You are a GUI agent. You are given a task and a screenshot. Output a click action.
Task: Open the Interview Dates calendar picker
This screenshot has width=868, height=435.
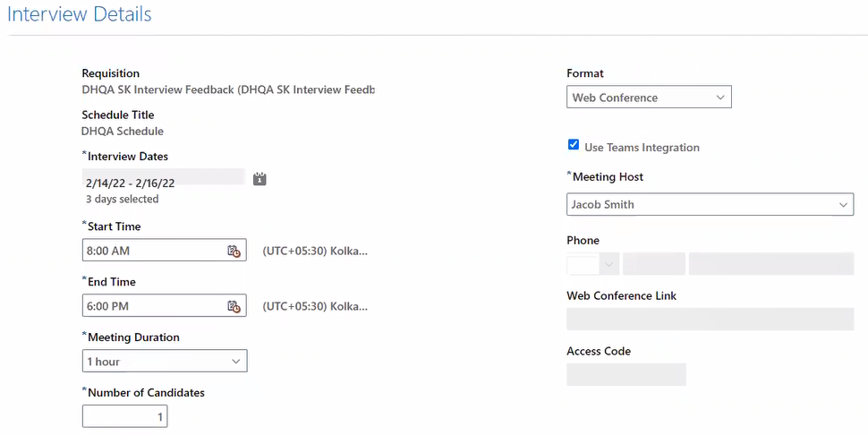tap(260, 179)
